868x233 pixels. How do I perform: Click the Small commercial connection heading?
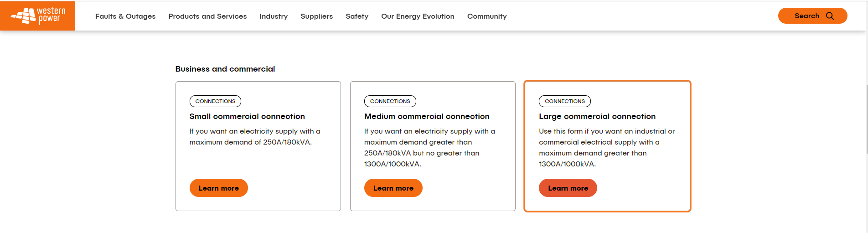coord(247,117)
